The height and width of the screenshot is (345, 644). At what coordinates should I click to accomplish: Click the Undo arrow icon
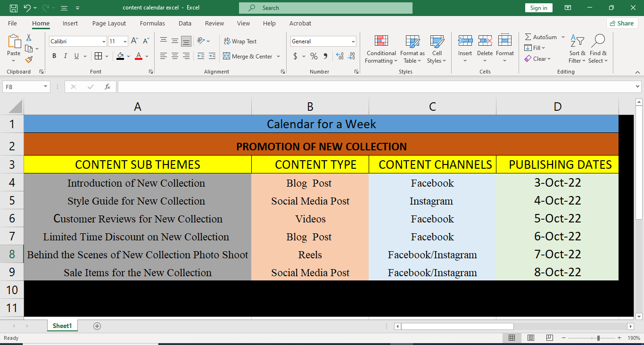click(x=27, y=8)
